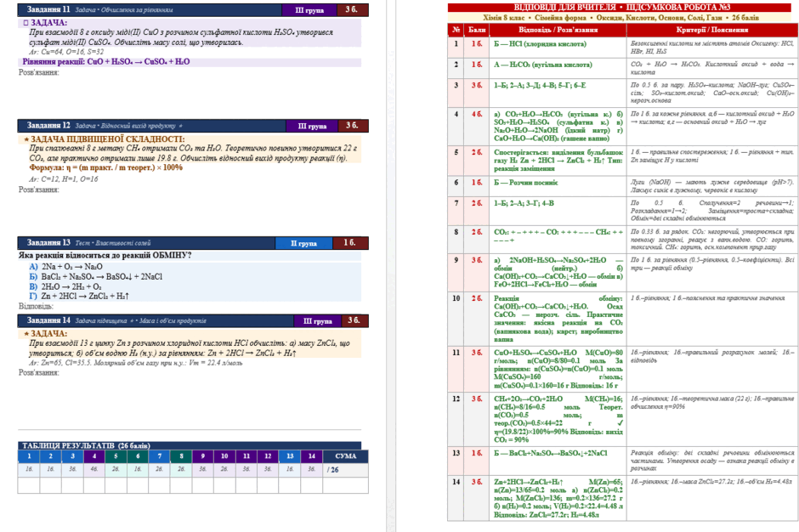799x532 pixels.
Task: Click the answer 'Б — HCl (хлоридна кислота)'
Action: click(x=540, y=44)
